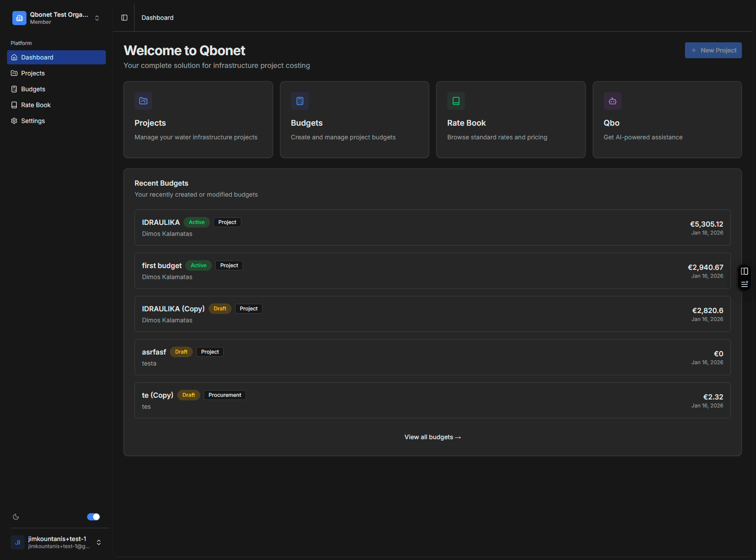Click the Budgets calculator icon in sidebar
Viewport: 756px width, 560px height.
tap(14, 89)
